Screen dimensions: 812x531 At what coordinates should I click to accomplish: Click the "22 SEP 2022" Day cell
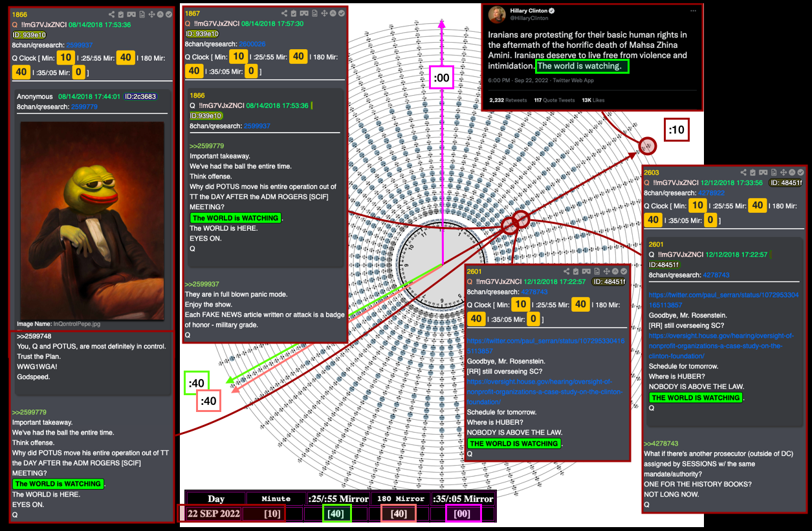214,514
